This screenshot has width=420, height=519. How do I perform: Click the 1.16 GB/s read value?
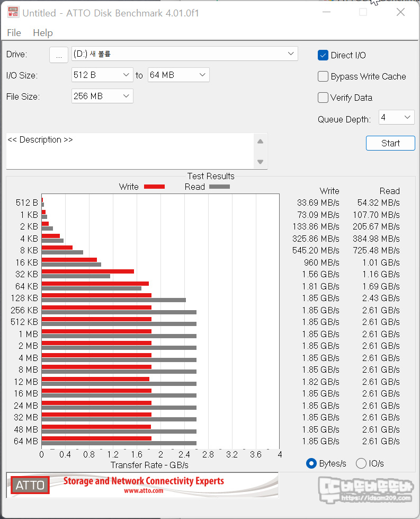point(381,274)
